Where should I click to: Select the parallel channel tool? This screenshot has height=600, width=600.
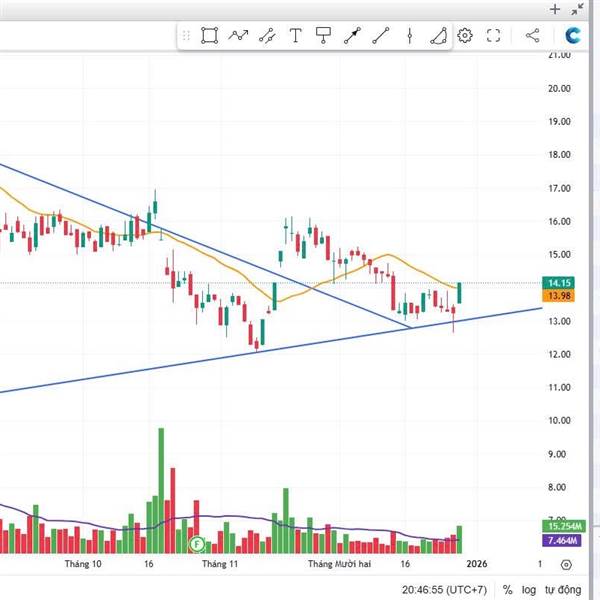coord(267,36)
